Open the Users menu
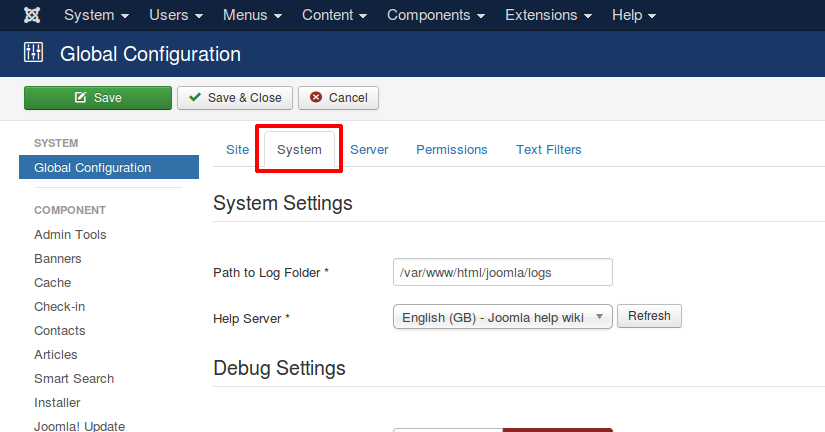 [176, 16]
